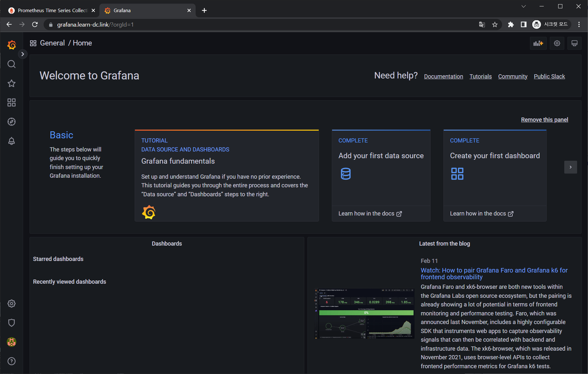The height and width of the screenshot is (374, 588).
Task: Click the Add panel button
Action: coord(538,43)
